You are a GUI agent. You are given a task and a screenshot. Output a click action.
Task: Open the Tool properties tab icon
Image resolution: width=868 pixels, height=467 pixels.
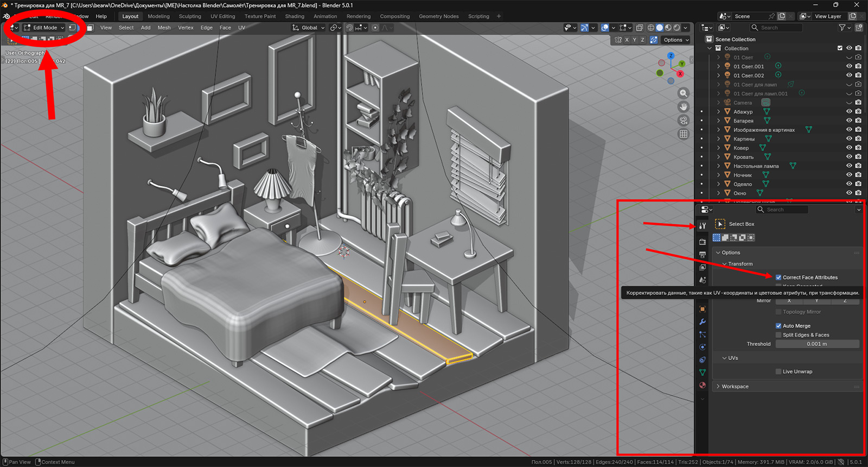click(x=703, y=226)
